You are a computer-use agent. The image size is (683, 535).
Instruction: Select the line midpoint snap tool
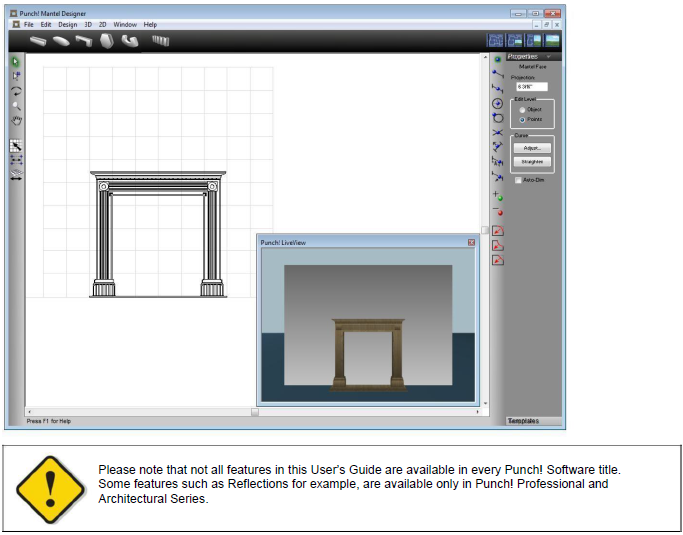[x=497, y=88]
